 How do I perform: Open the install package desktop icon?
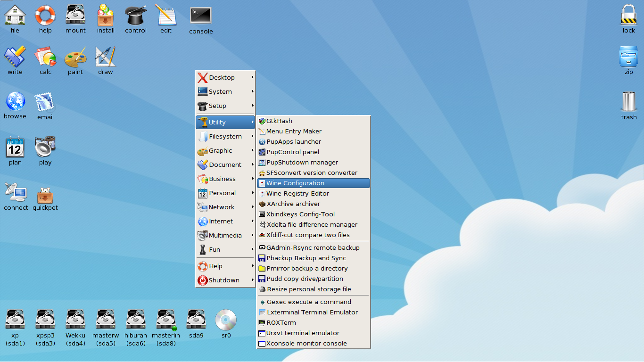click(106, 15)
